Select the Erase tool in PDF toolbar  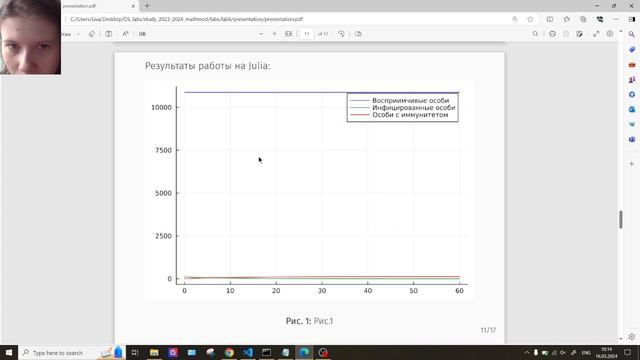pyautogui.click(x=91, y=34)
